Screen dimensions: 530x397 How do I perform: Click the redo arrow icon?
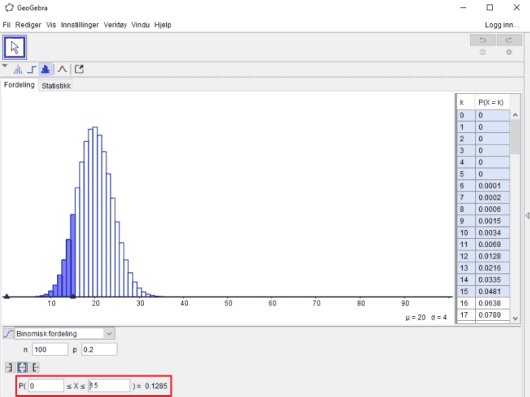(x=509, y=40)
